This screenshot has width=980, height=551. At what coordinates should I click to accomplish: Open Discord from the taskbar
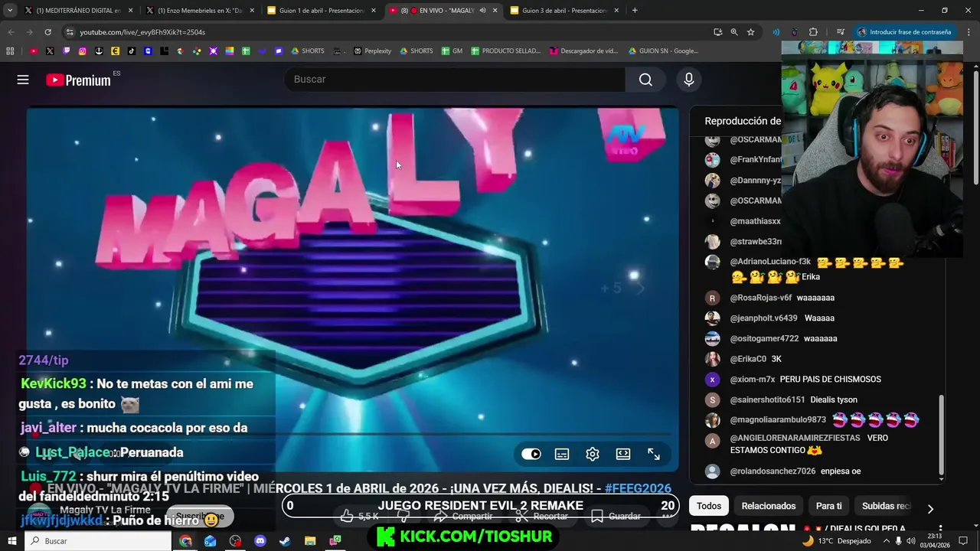coord(260,541)
